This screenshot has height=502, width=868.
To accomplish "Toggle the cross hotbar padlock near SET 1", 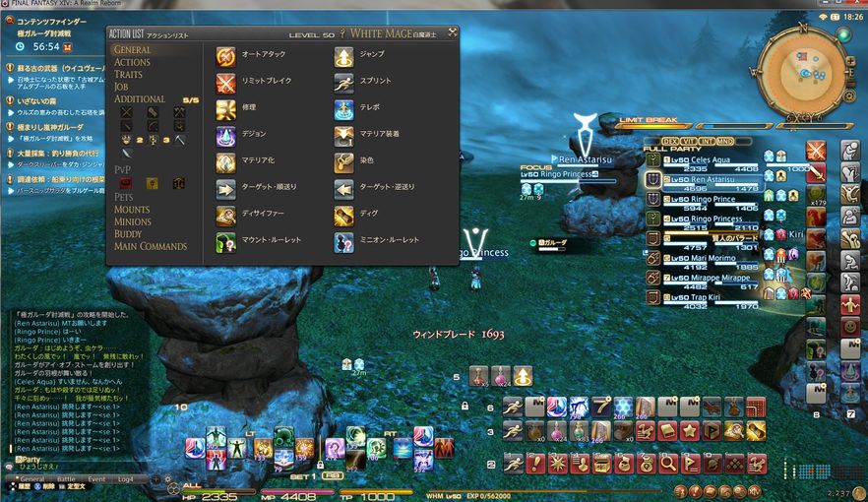I will tap(320, 464).
